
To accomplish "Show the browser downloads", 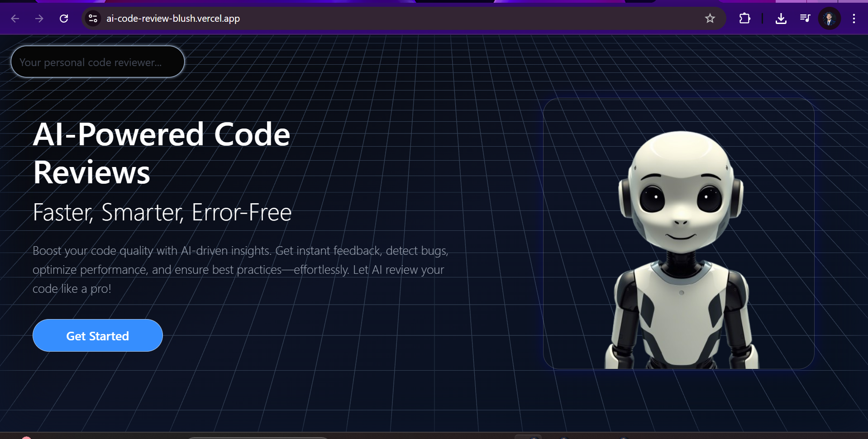I will (x=781, y=19).
